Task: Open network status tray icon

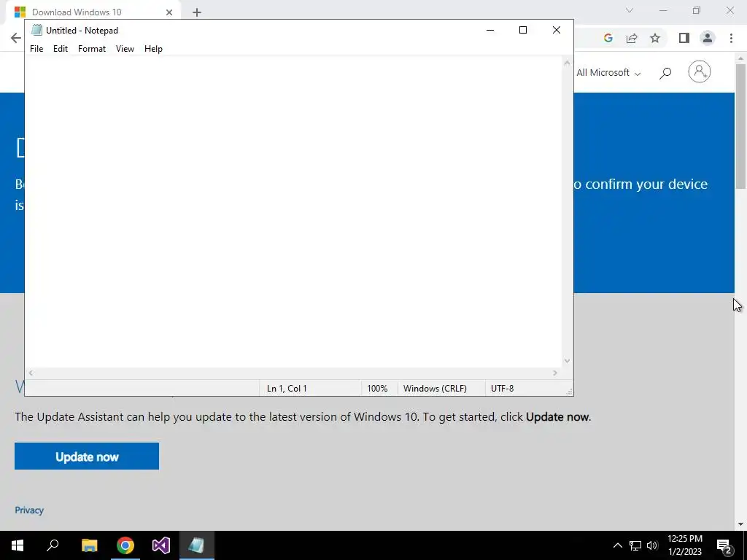Action: (635, 545)
